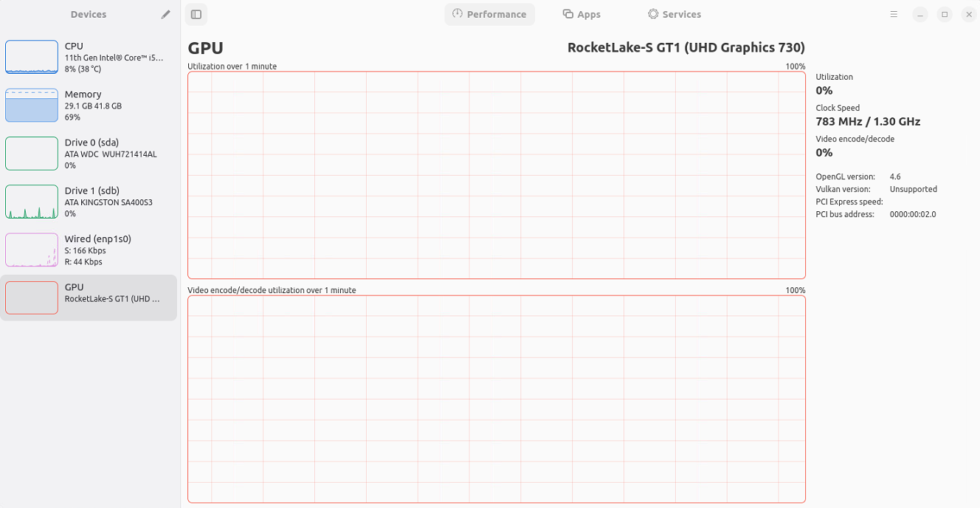The height and width of the screenshot is (508, 980).
Task: Select the GPU device entry
Action: click(x=89, y=298)
